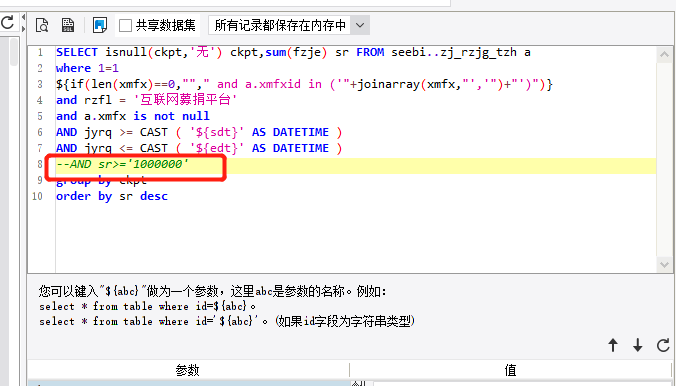
Task: Enable the 共享数据集 checkbox
Action: (125, 25)
